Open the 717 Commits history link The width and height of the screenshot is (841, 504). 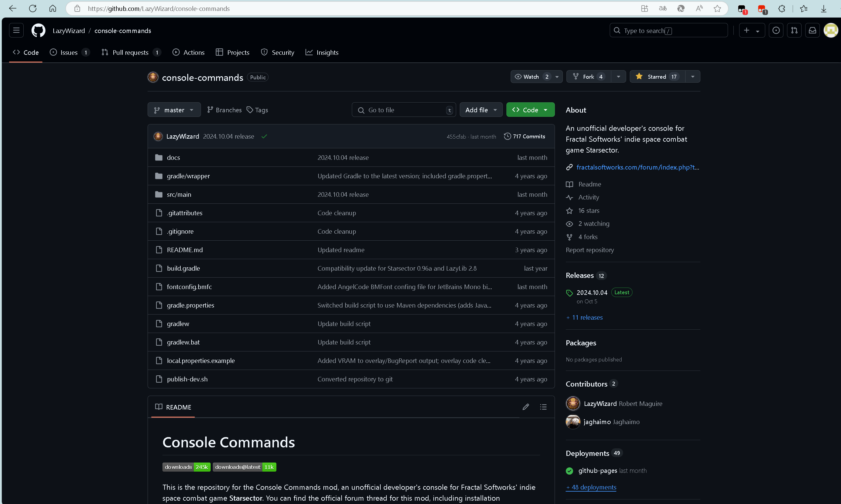(525, 137)
